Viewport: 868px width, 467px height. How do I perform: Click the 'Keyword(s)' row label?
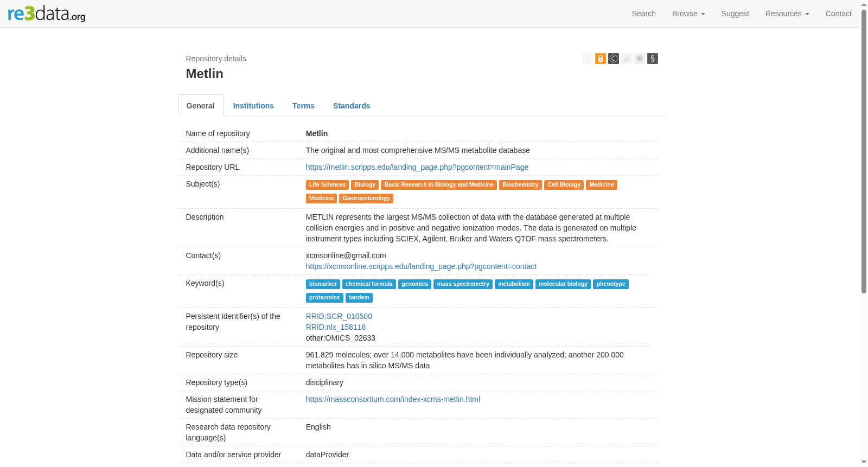(205, 283)
